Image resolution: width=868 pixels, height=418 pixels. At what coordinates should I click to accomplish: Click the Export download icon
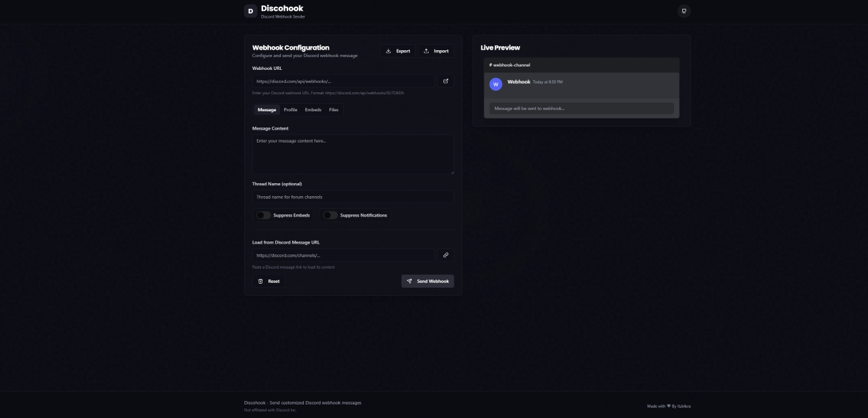pos(388,51)
